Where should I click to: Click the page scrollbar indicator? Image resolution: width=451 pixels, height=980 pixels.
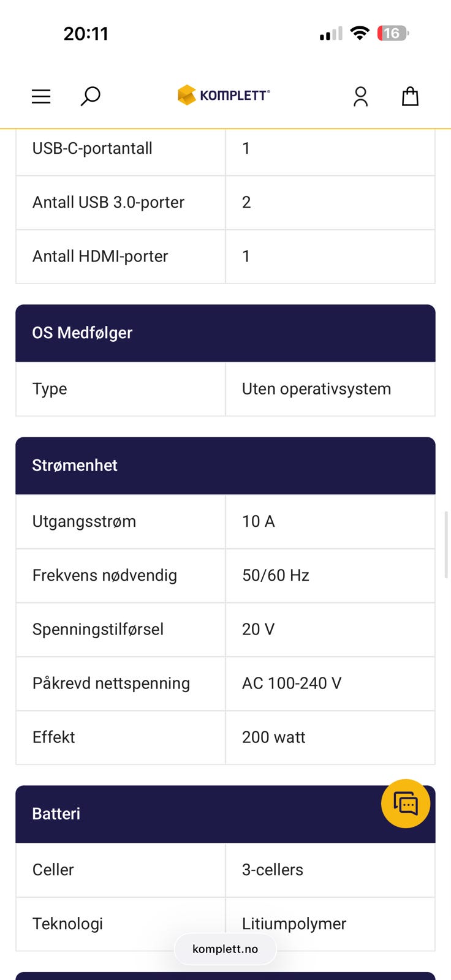pos(446,545)
